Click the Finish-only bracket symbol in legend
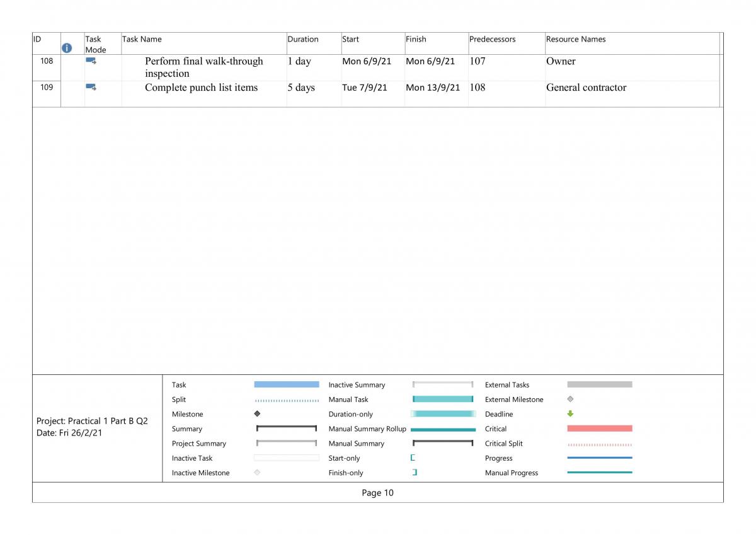The height and width of the screenshot is (535, 756). point(415,473)
